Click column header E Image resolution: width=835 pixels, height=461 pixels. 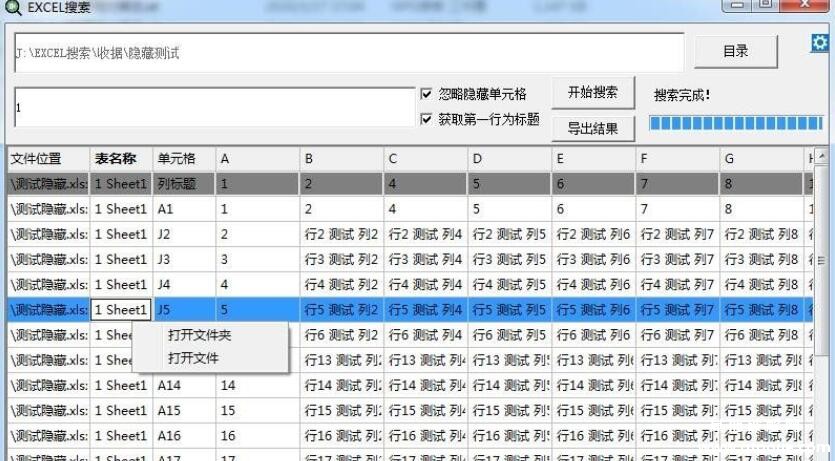click(x=594, y=159)
